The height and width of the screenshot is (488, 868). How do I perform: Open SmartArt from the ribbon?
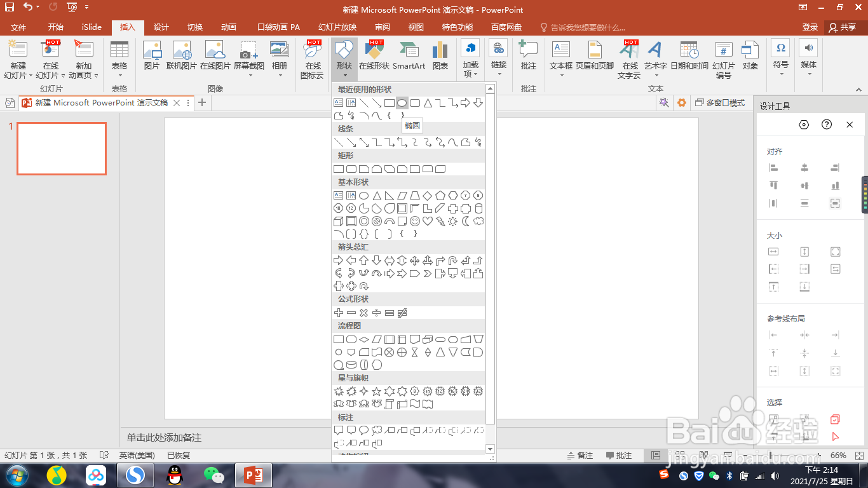(409, 55)
